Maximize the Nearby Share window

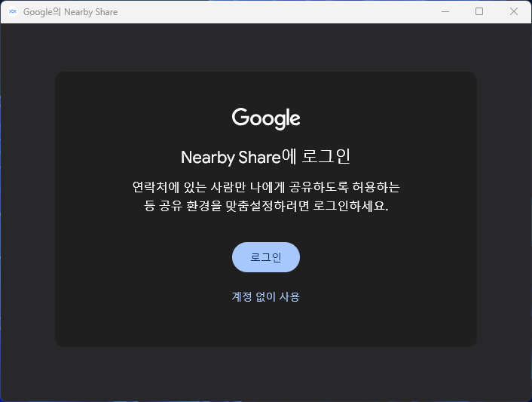pyautogui.click(x=479, y=11)
